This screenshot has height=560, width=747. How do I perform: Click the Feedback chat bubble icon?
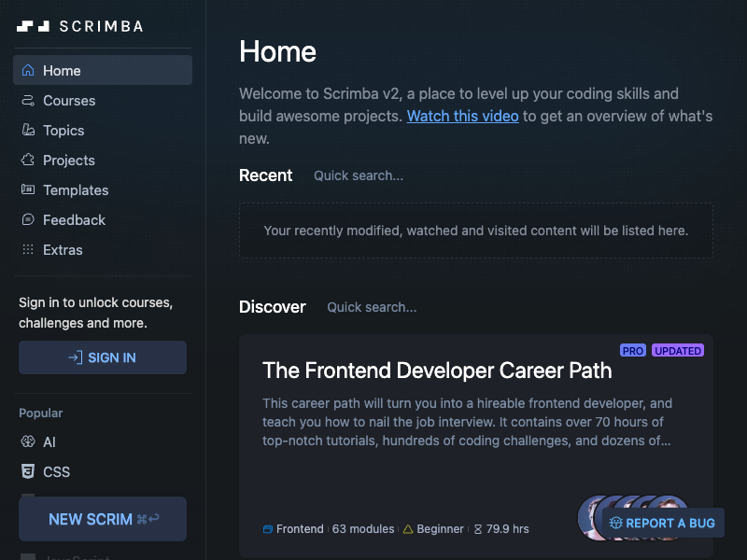(28, 219)
